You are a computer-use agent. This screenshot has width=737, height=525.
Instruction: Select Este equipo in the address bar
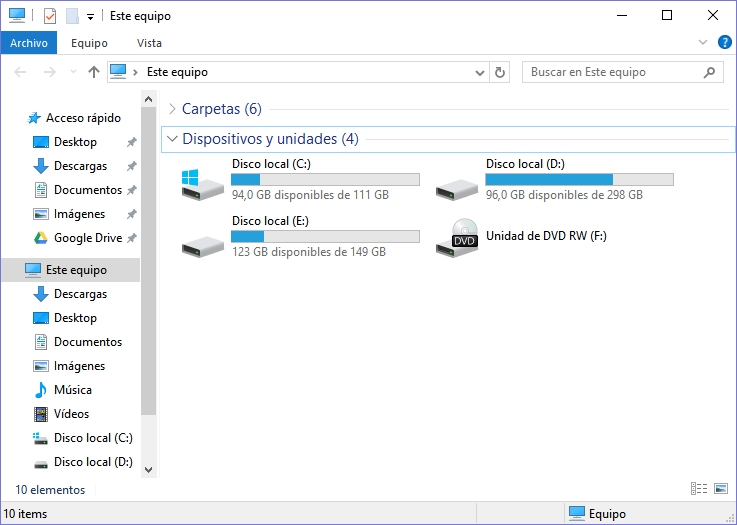pos(177,72)
